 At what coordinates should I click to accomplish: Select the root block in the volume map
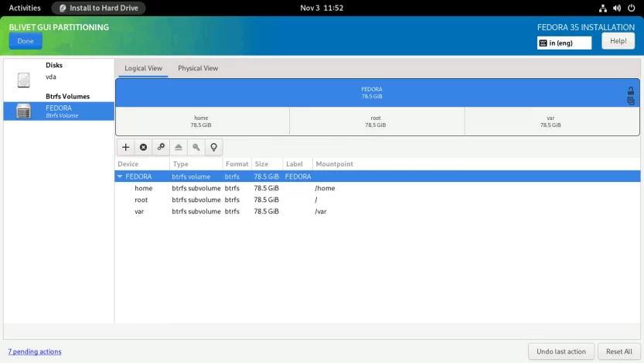[377, 122]
